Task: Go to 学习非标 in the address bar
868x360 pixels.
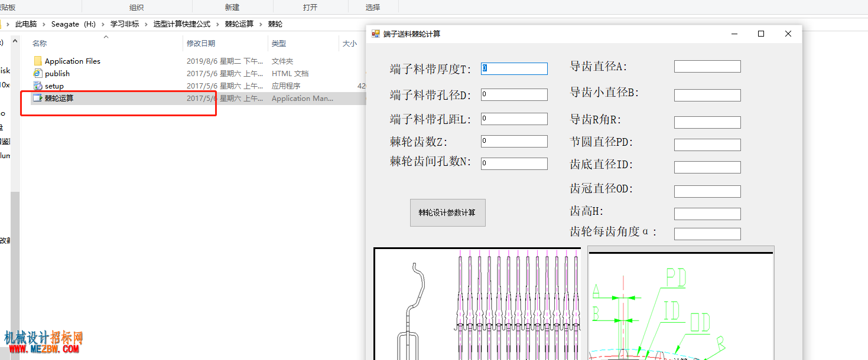Action: click(x=125, y=24)
